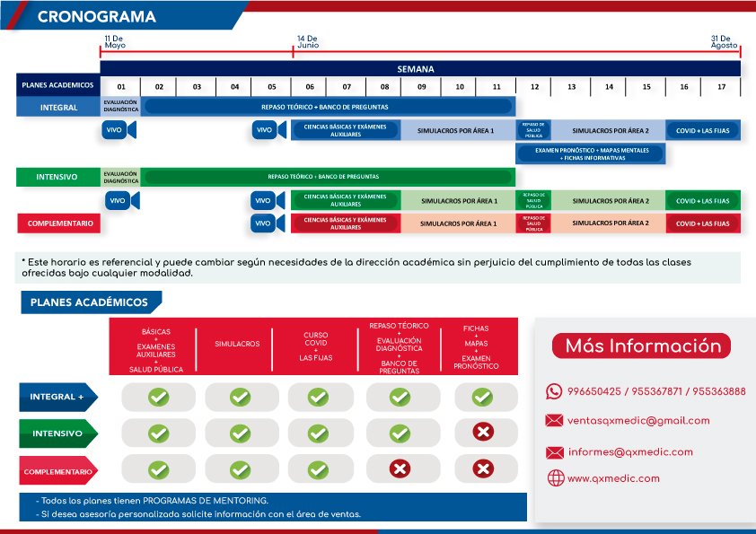Click the red COMPLEMENTARIO label in the schedule

[59, 223]
